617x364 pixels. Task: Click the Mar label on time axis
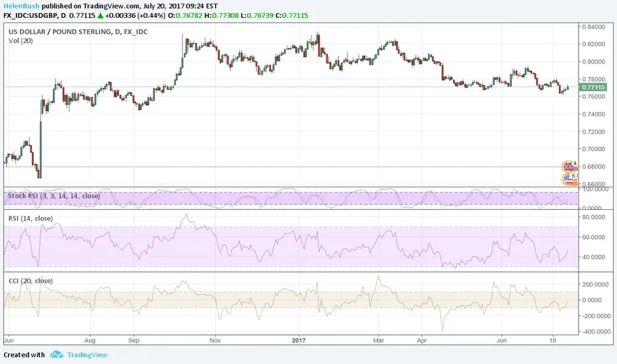coord(379,340)
